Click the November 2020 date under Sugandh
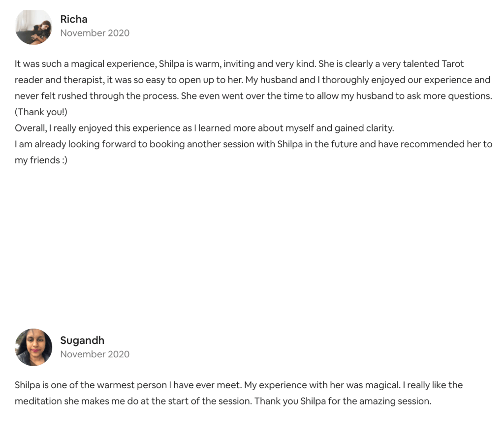This screenshot has width=504, height=436. [94, 354]
